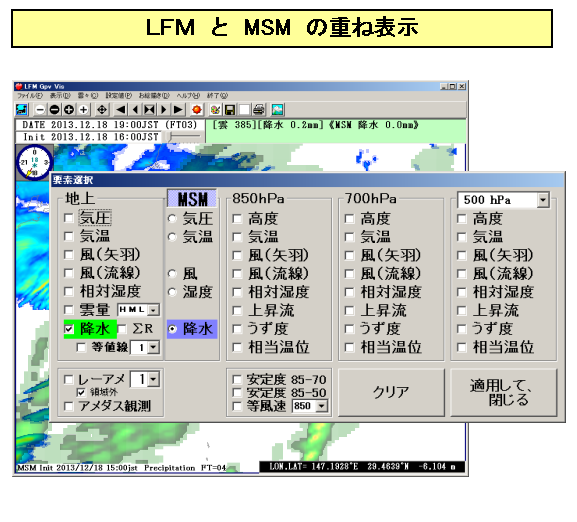Screen dimensions: 577x522
Task: Open the ファイル menu
Action: pos(30,96)
